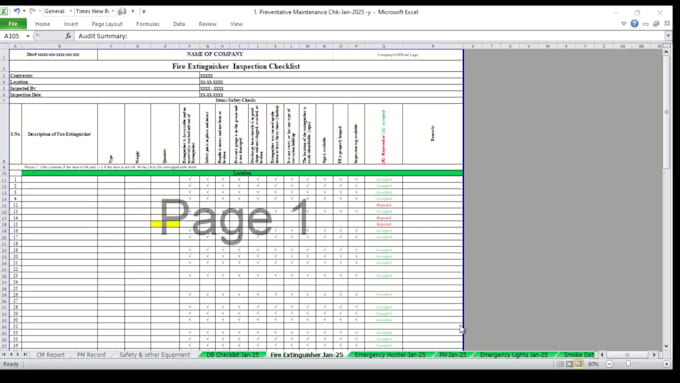Click the zoom in plus button
Image resolution: width=680 pixels, height=383 pixels.
click(666, 364)
